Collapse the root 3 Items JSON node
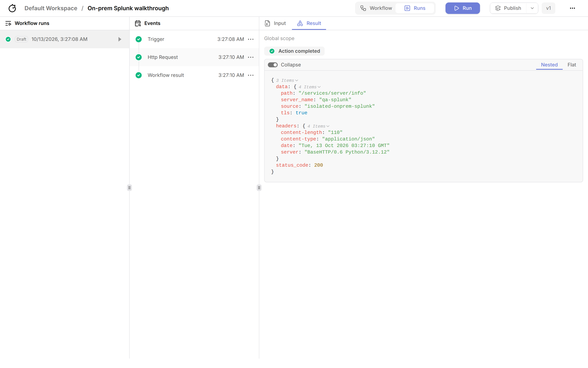 click(x=287, y=81)
